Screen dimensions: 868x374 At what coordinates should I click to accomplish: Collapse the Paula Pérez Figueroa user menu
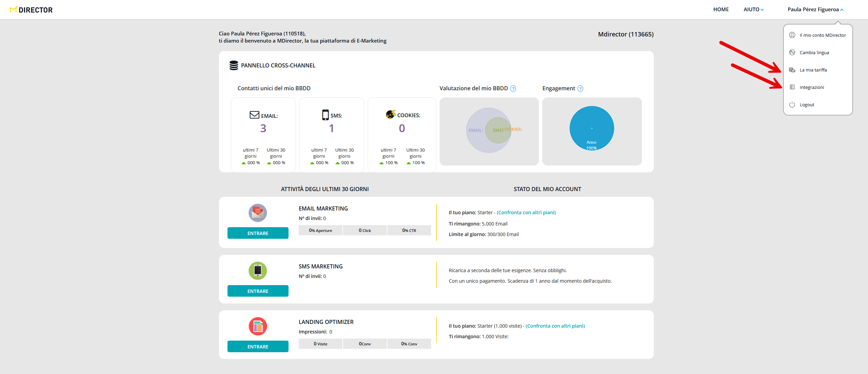(x=815, y=10)
